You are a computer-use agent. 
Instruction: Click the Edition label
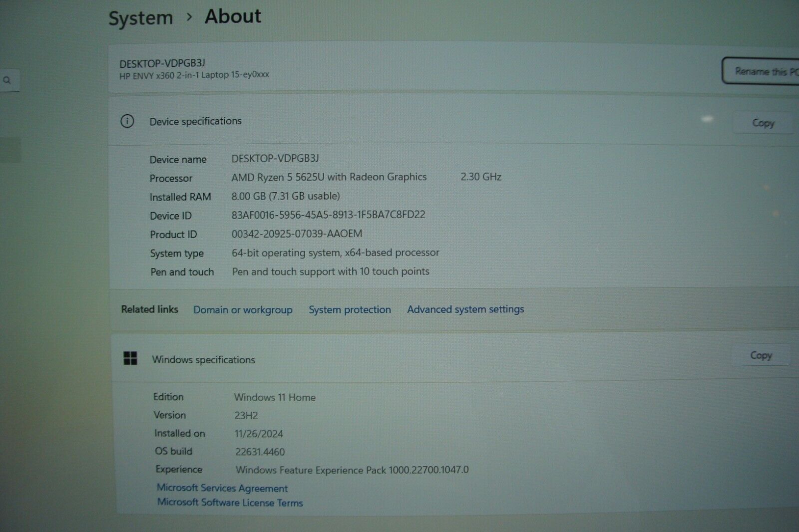(x=168, y=397)
